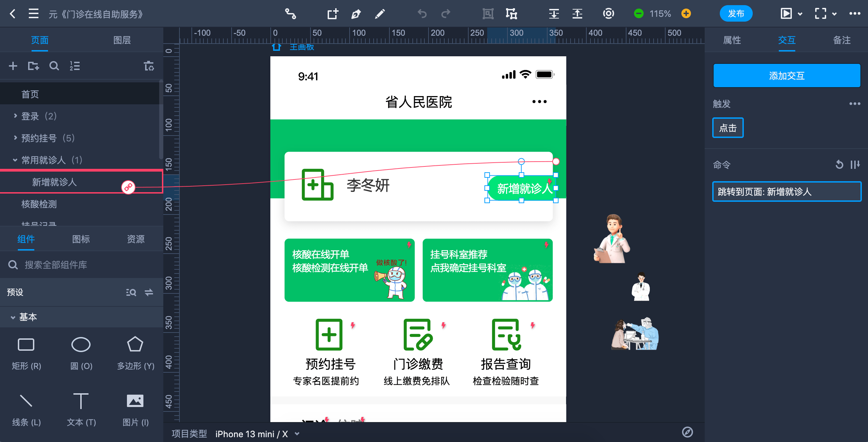
Task: Open the fullscreen options dropdown arrow
Action: (834, 14)
